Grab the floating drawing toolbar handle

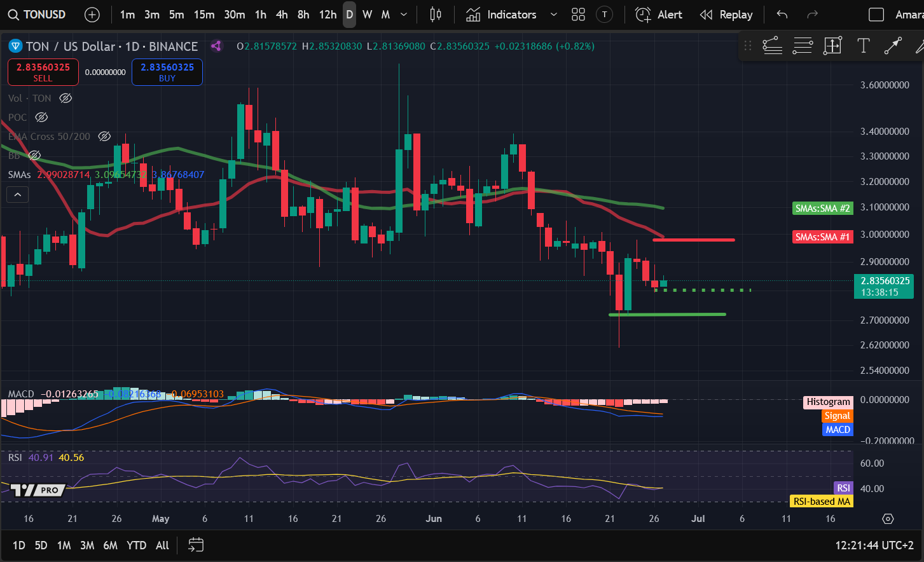(x=748, y=45)
